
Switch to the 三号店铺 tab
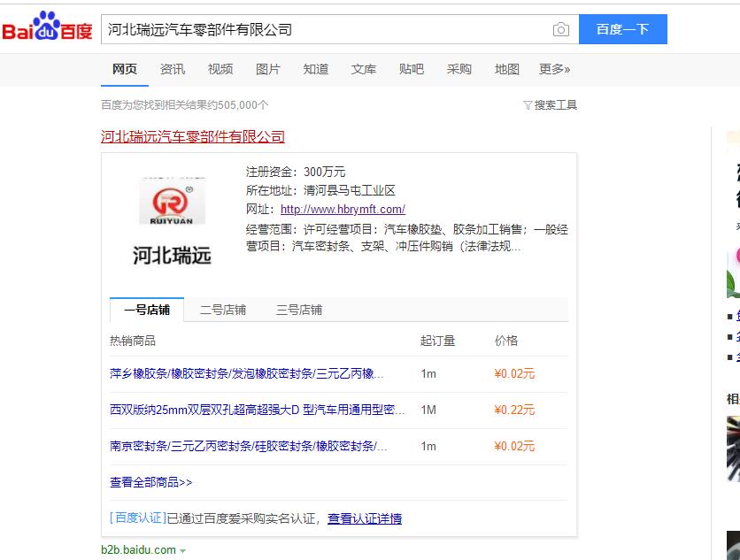(x=298, y=310)
